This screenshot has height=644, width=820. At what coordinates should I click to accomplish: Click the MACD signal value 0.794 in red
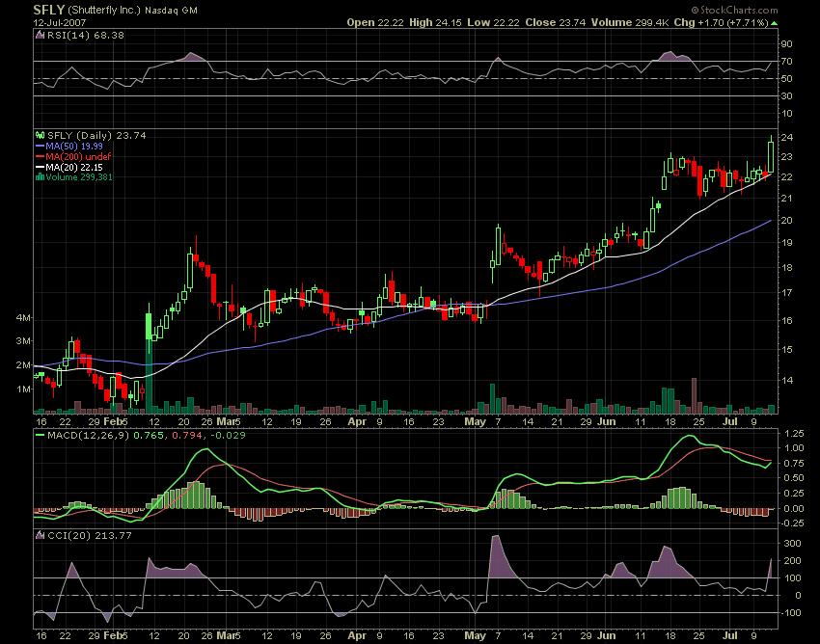tap(185, 435)
